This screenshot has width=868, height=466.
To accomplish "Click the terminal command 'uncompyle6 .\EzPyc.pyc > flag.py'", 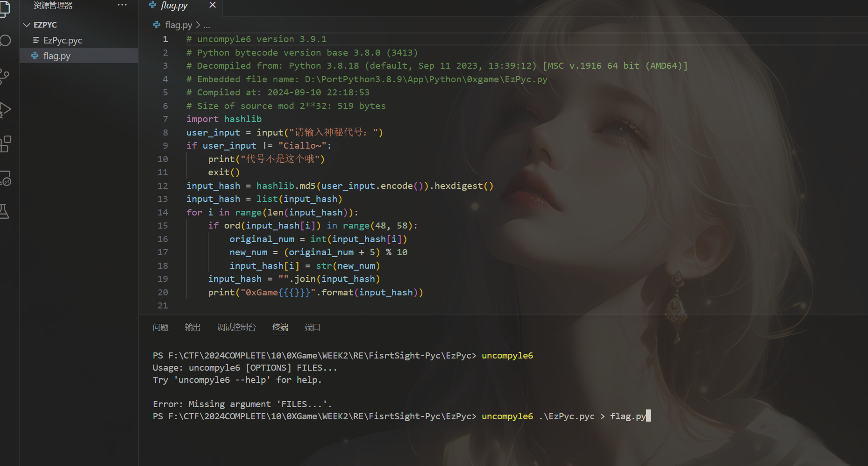I will point(564,416).
